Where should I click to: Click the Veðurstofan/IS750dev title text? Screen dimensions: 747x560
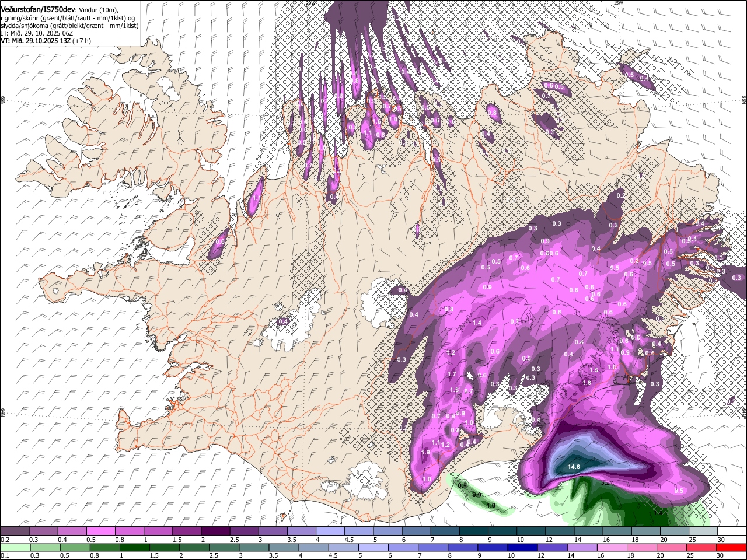[37, 9]
